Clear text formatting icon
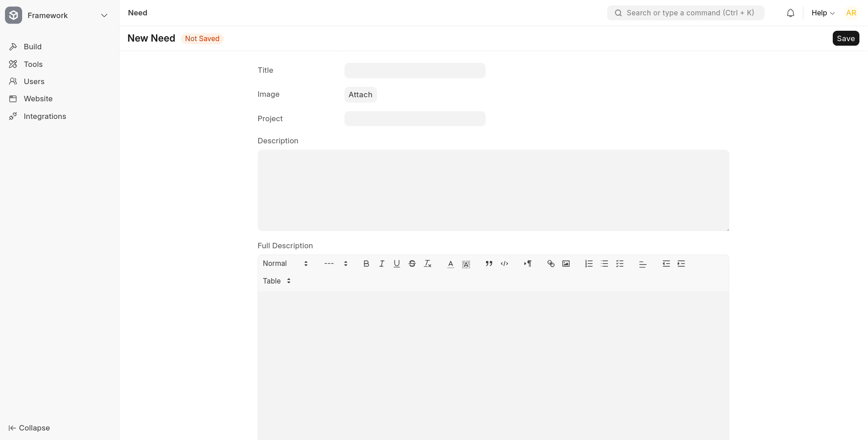 428,264
